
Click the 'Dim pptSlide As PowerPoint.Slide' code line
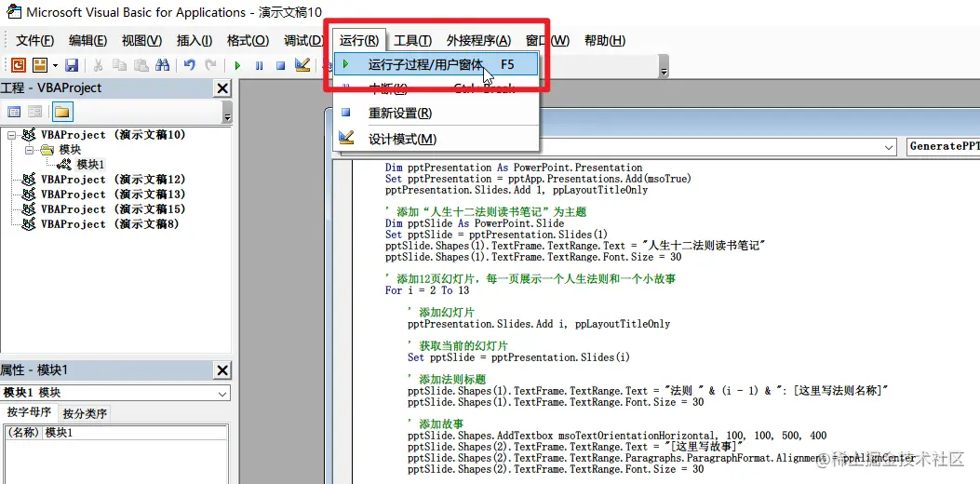click(x=475, y=223)
